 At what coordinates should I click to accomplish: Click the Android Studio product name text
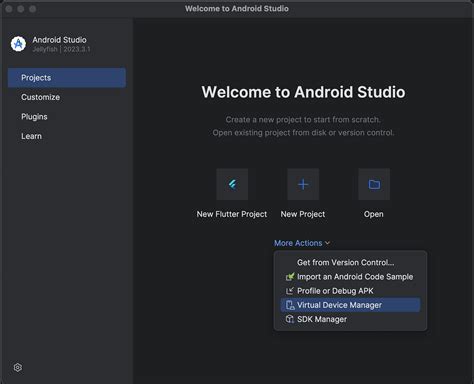(59, 40)
